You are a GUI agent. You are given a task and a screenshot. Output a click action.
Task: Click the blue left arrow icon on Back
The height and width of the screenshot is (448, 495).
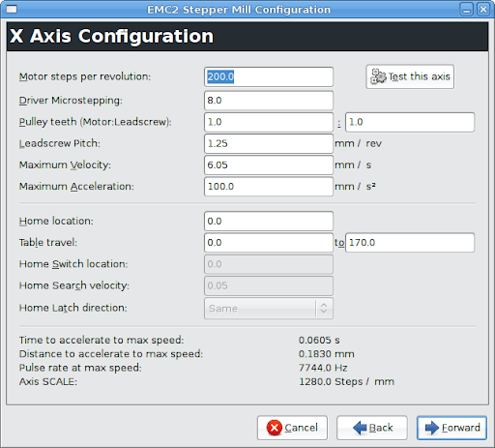point(360,428)
